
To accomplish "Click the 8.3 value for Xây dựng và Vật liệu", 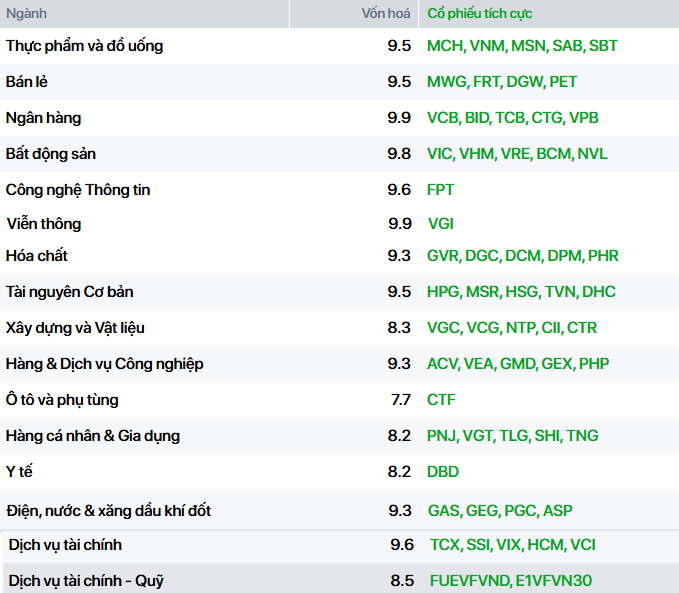I will tap(399, 327).
